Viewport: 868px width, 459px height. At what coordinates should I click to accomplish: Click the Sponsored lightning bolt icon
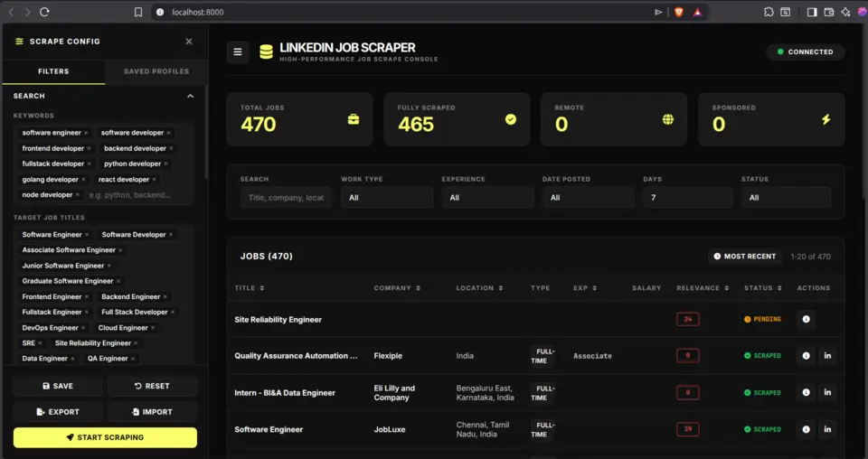pyautogui.click(x=826, y=119)
